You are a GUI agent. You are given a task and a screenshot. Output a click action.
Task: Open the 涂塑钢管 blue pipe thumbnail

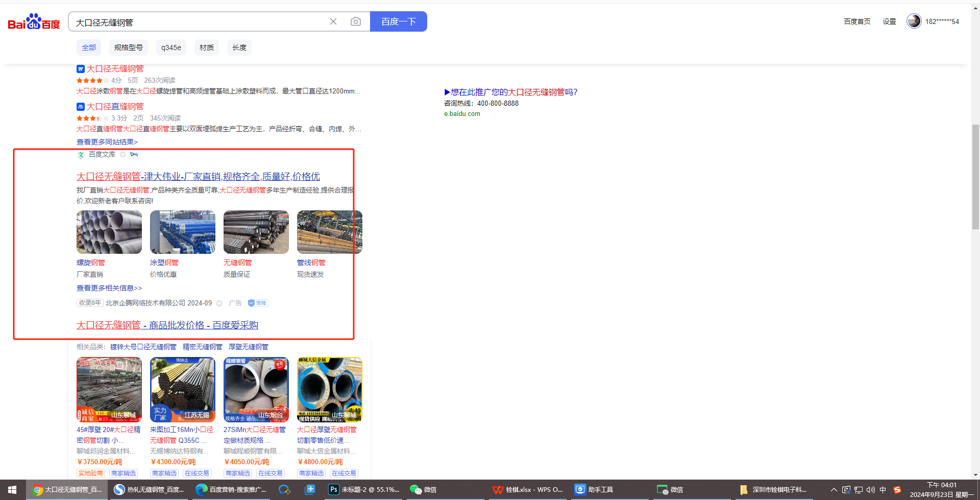pos(183,232)
